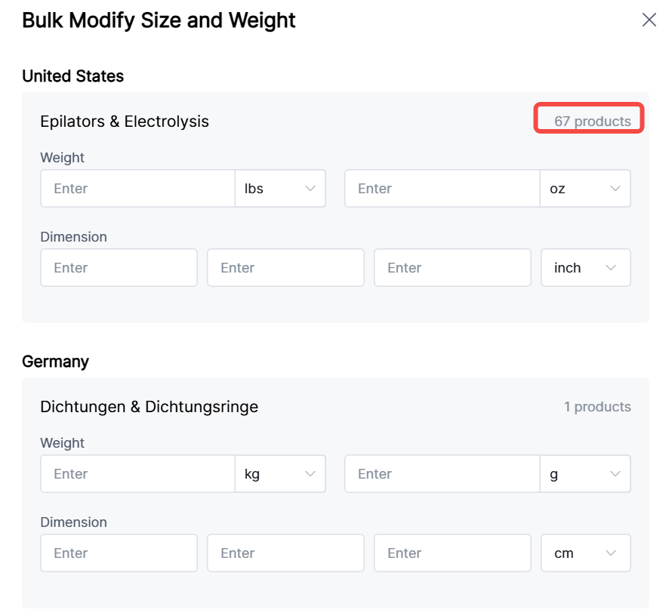This screenshot has height=616, width=672.
Task: Expand the inch dimension unit dropdown
Action: point(585,268)
